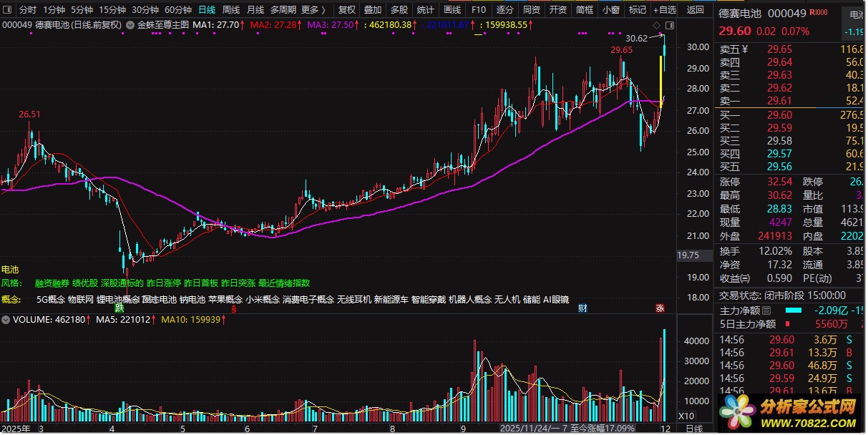Viewport: 868px width, 435px height.
Task: Click the 返回 button
Action: (695, 10)
